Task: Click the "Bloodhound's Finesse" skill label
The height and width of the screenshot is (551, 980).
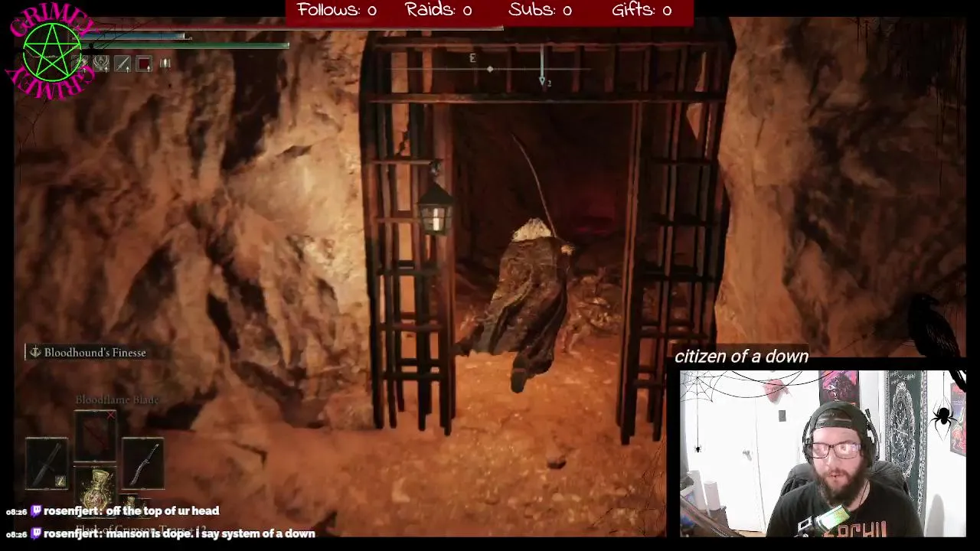Action: pos(95,353)
